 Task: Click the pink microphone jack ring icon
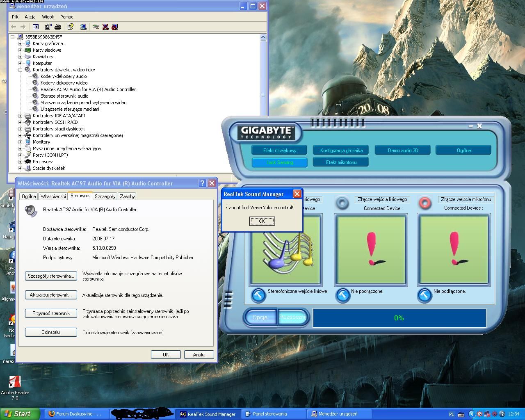[x=425, y=202]
